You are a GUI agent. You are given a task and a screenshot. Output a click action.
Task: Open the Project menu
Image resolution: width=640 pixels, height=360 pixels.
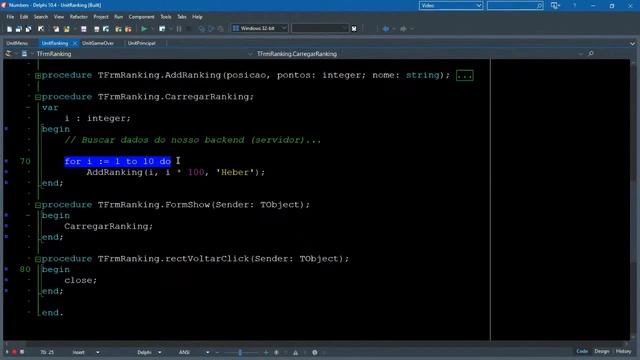[x=101, y=17]
